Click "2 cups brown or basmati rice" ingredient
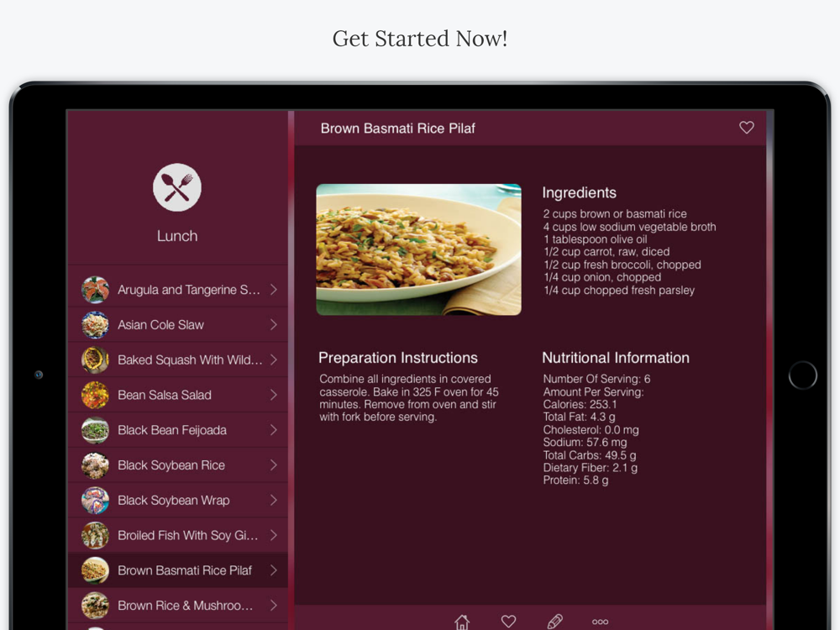 [x=615, y=213]
